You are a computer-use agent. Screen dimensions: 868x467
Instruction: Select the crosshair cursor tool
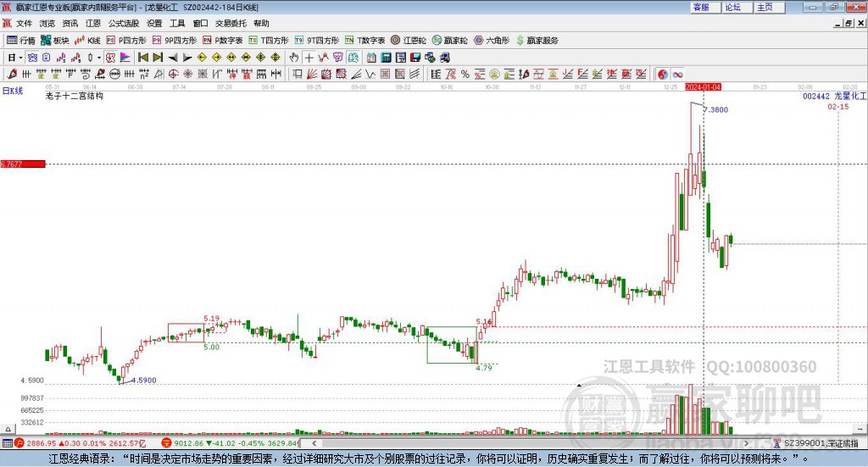click(x=309, y=58)
